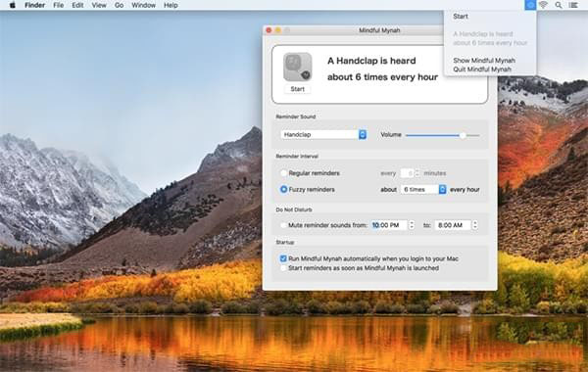The width and height of the screenshot is (588, 372).
Task: Enable Start reminders as soon as launched
Action: pos(283,268)
